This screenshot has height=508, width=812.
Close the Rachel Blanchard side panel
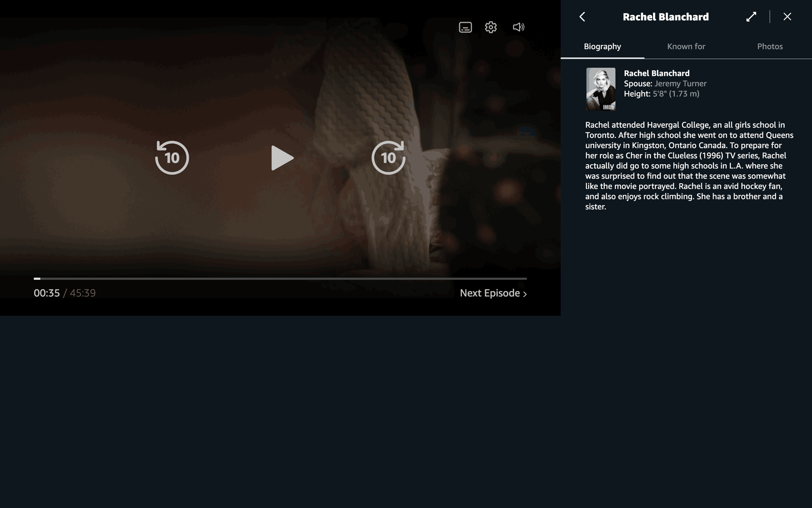pyautogui.click(x=787, y=17)
